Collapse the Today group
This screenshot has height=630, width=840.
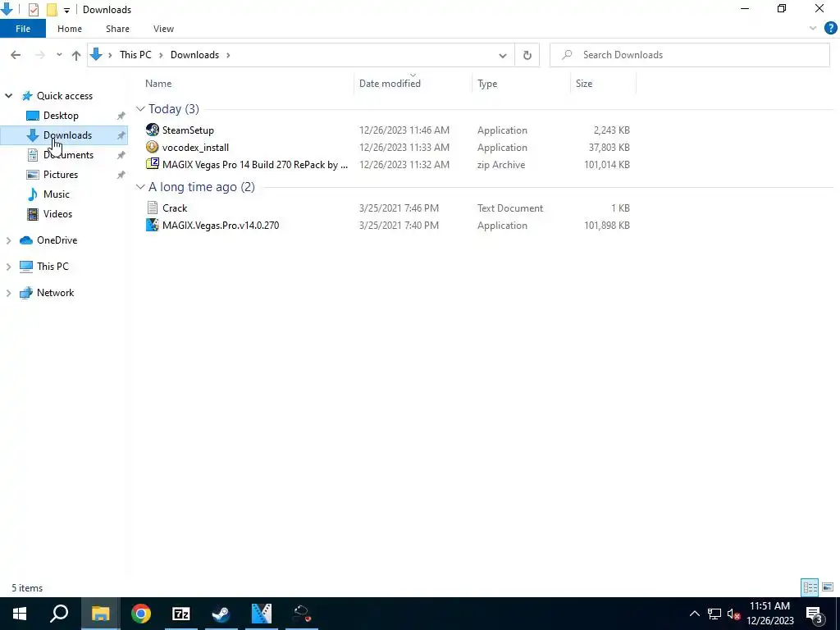(140, 109)
